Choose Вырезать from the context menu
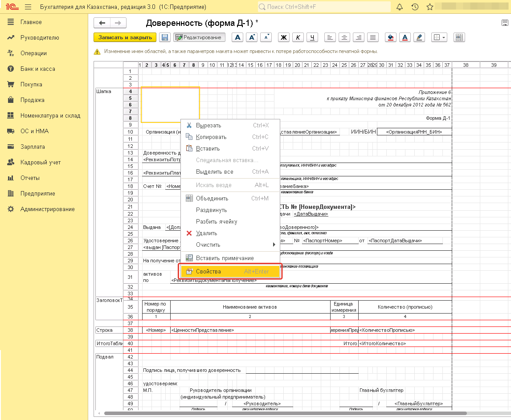 (230, 126)
